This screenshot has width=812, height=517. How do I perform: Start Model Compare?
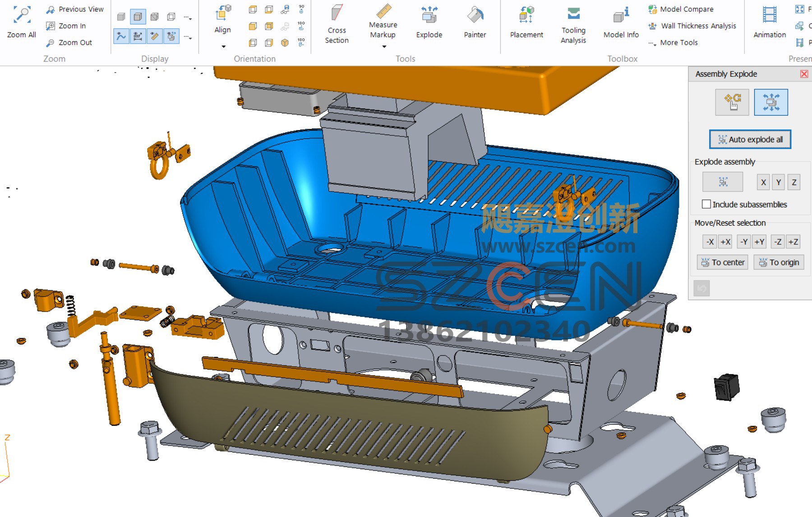(681, 9)
